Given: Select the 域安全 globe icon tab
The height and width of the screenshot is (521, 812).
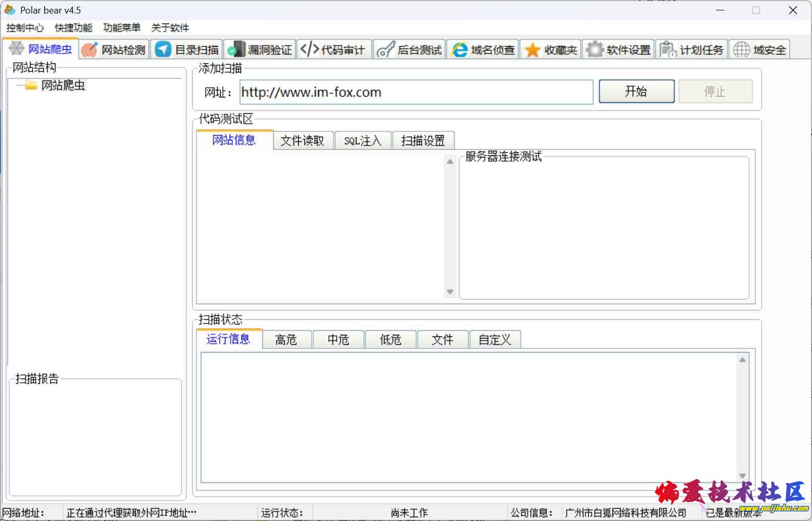Looking at the screenshot, I should (741, 50).
